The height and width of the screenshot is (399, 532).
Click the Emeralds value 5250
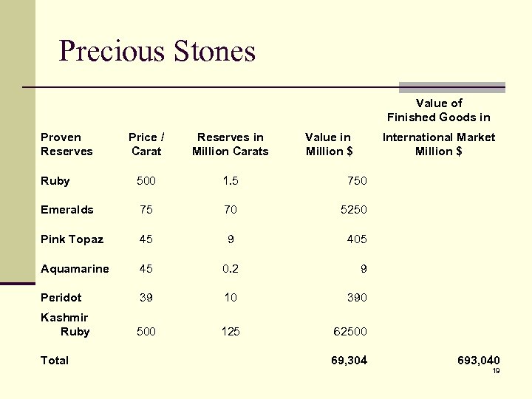pos(353,210)
